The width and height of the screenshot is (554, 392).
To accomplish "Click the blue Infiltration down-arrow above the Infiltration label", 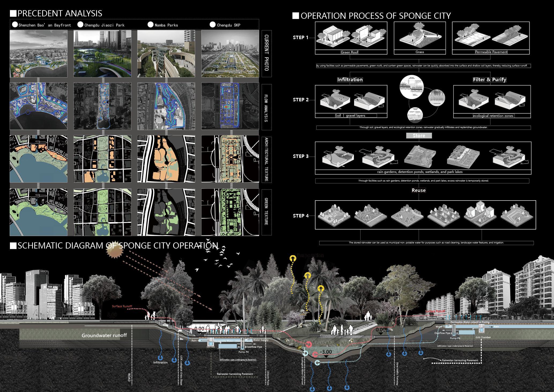I will point(161,358).
